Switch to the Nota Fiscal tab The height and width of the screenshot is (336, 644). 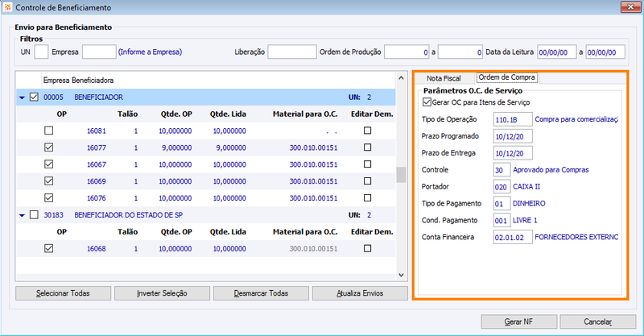point(444,78)
